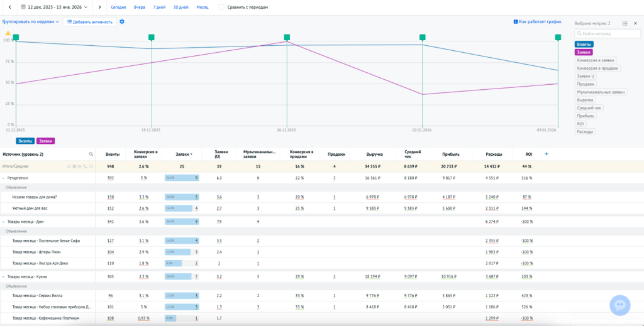Open the date range dropdown
This screenshot has width=644, height=326.
pyautogui.click(x=55, y=7)
